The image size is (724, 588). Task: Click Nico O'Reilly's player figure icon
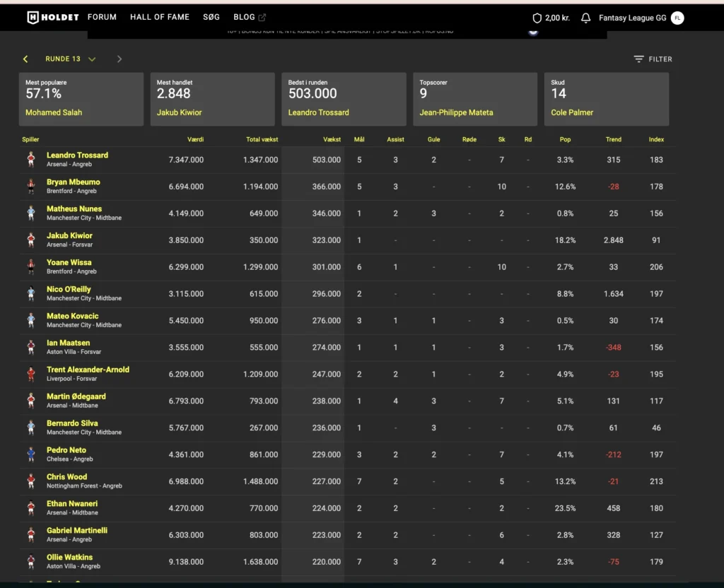(x=31, y=293)
